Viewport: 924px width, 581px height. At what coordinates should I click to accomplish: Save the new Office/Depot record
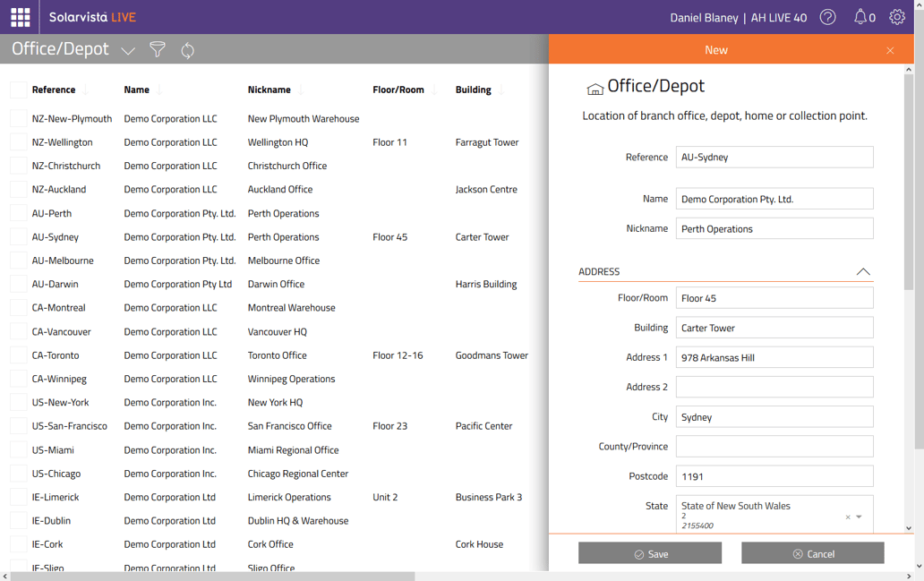coord(650,554)
